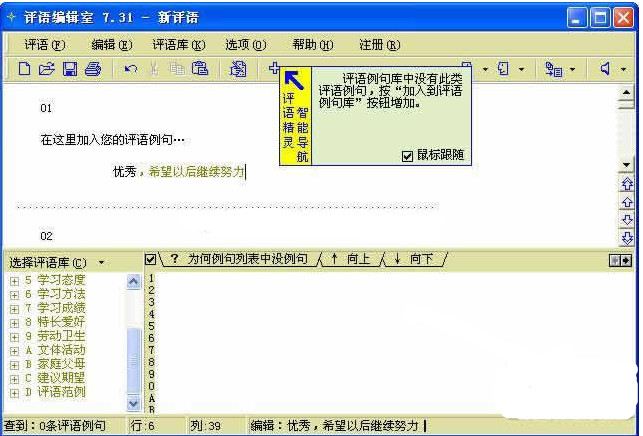Expand the 5 学习态度 tree node

14,281
